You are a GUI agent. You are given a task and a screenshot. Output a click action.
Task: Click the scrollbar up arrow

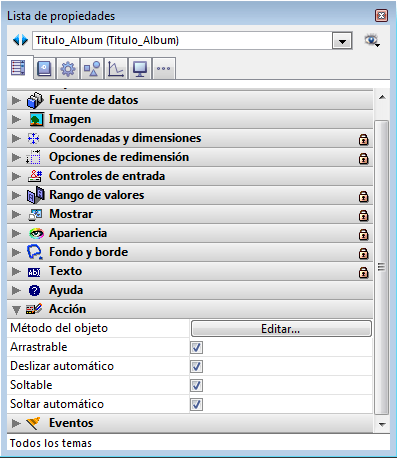click(382, 97)
